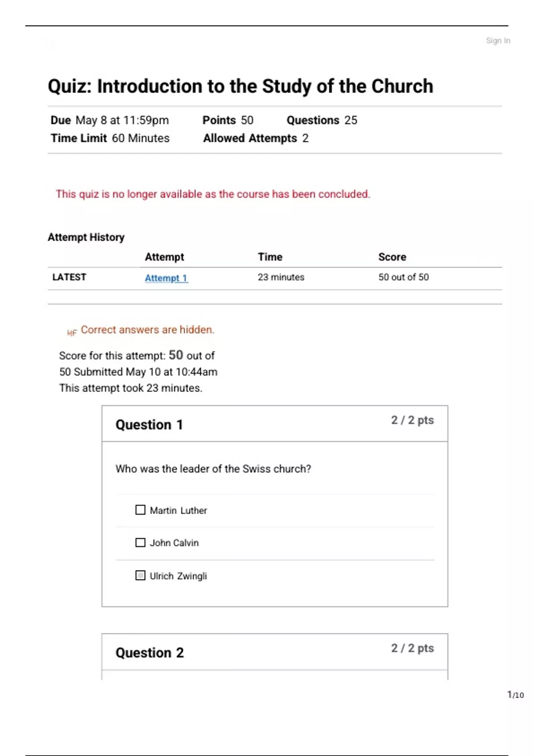This screenshot has width=534, height=756.
Task: Select the Question 1 header
Action: (x=149, y=425)
